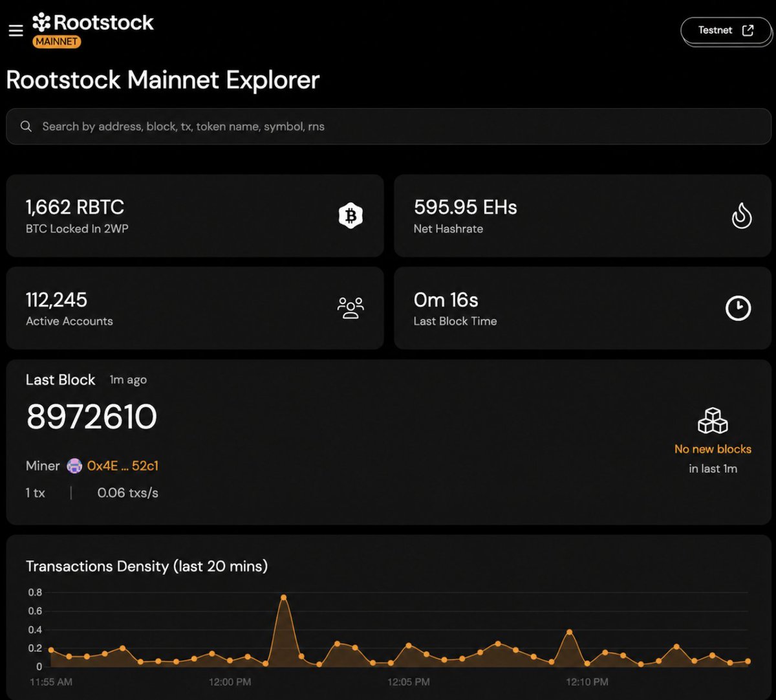This screenshot has width=776, height=700.
Task: Click the "Last Block" heading
Action: coord(60,380)
